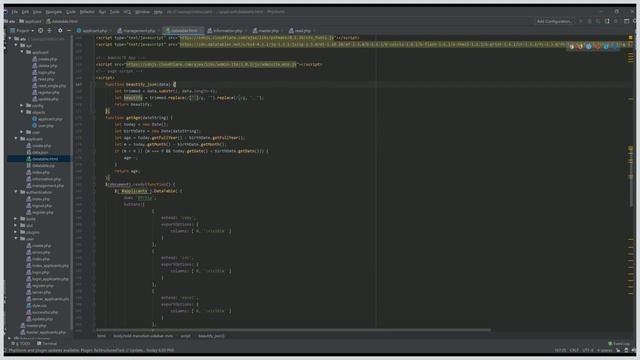Click the indent setting in status bar
640x360 pixels.
coord(604,350)
